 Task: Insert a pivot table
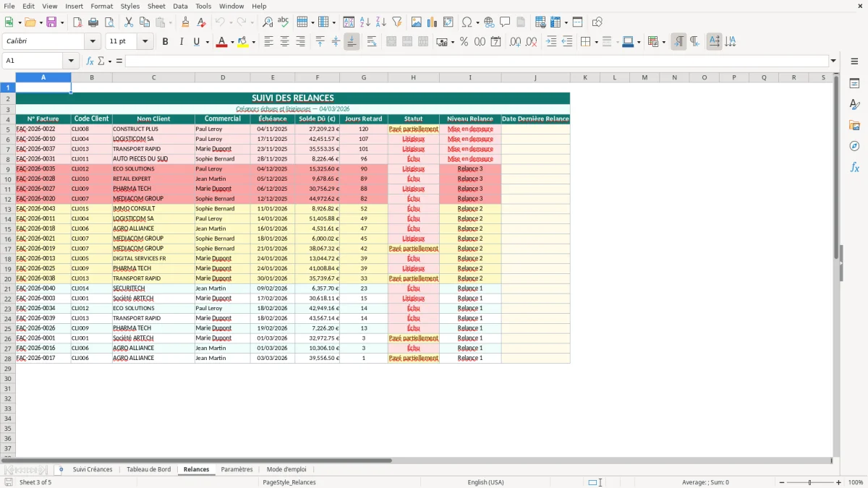[448, 22]
